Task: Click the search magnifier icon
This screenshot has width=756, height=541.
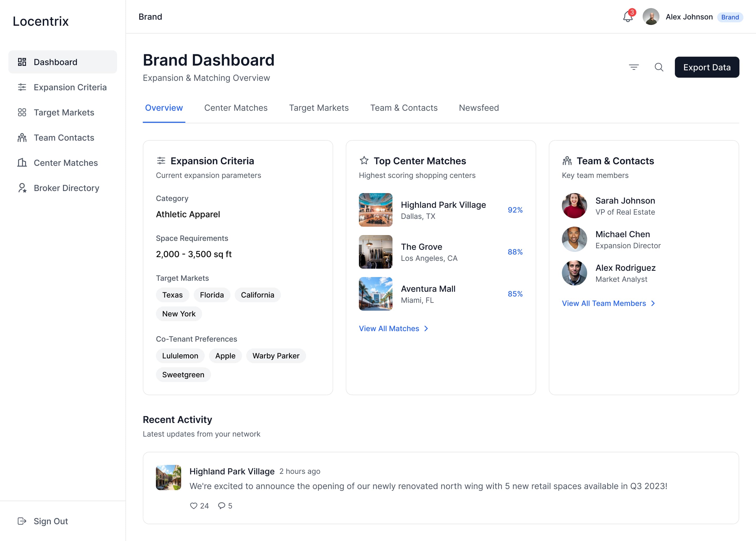Action: [x=659, y=67]
